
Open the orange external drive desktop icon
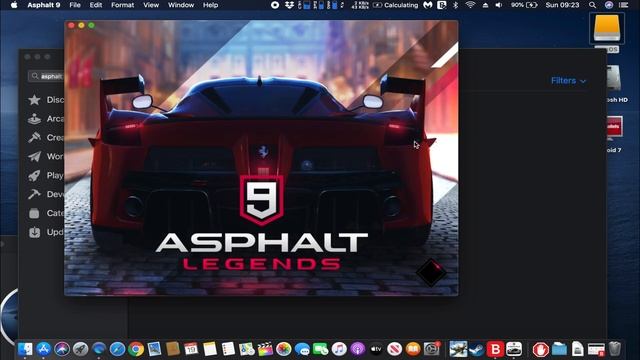[x=607, y=28]
